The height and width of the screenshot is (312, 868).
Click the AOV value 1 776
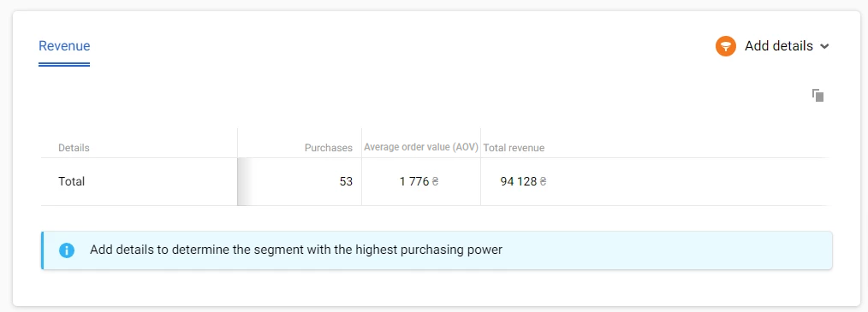414,181
